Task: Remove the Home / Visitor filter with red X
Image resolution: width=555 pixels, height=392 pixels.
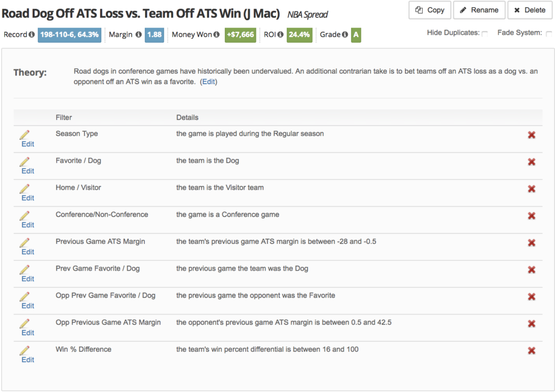Action: point(531,189)
